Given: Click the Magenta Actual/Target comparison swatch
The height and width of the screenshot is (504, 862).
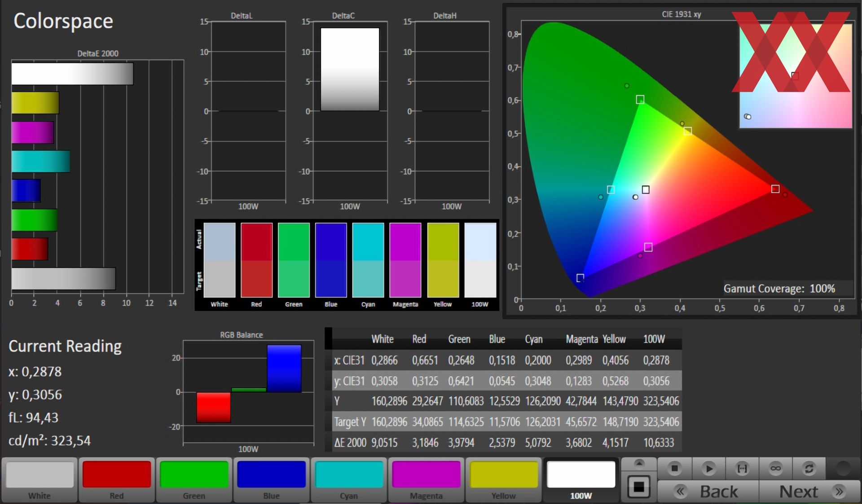Looking at the screenshot, I should pos(405,260).
